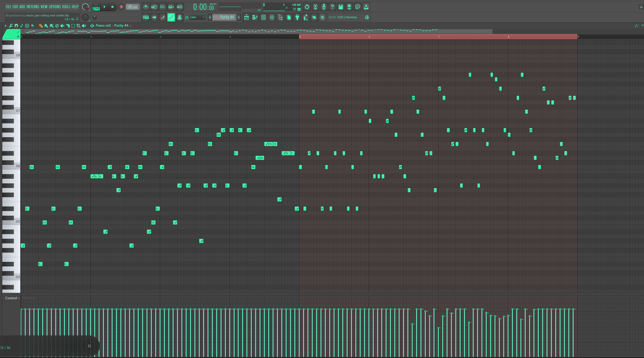This screenshot has width=644, height=358.
Task: Select the Paint brush tool
Action: click(46, 26)
